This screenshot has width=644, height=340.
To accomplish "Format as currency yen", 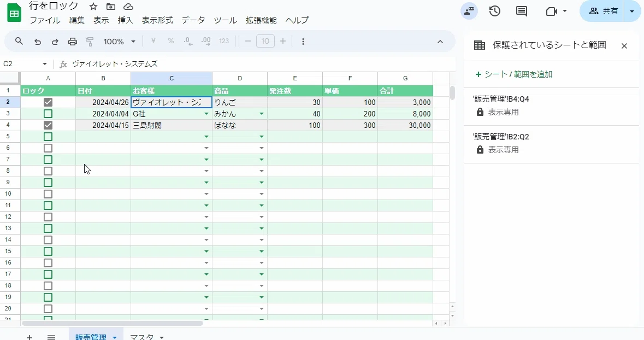I will pos(153,41).
